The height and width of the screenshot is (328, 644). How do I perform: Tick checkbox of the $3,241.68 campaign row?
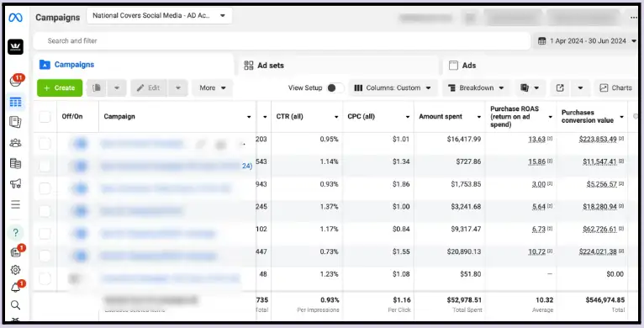coord(45,211)
